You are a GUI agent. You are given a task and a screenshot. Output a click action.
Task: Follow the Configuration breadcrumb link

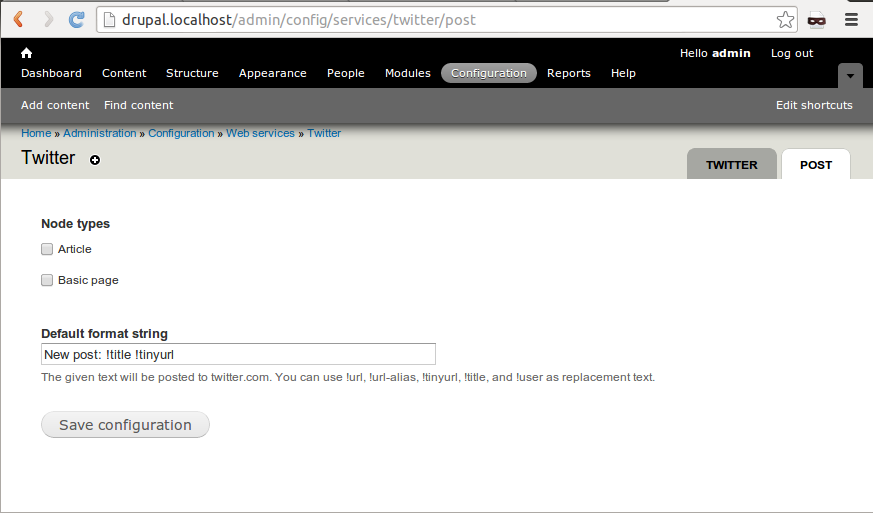click(181, 133)
